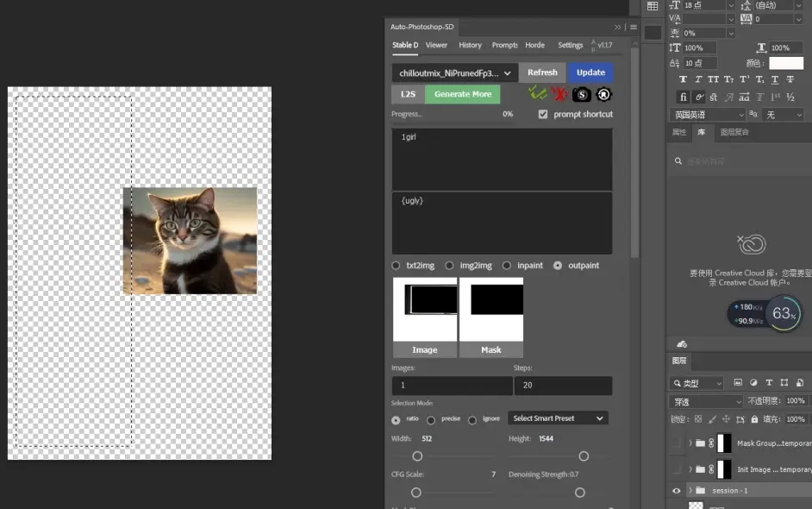The image size is (812, 509).
Task: Click the CFG Scale slider handle
Action: coord(416,492)
